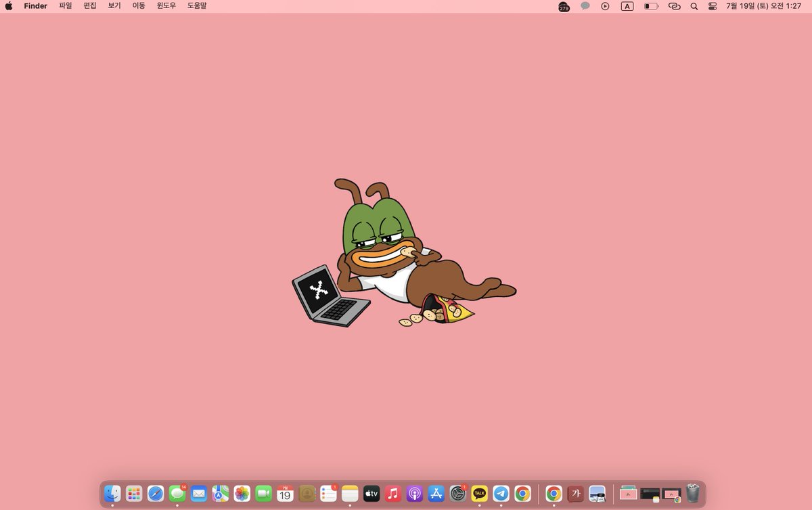This screenshot has height=510, width=812.
Task: Click the Chrome icon beside Telegram
Action: tap(522, 494)
